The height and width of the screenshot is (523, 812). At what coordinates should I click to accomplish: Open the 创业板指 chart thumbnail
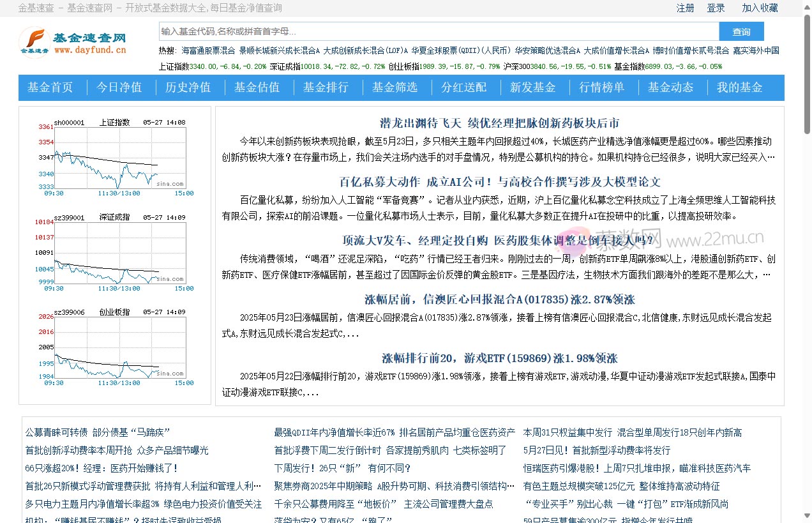click(x=115, y=345)
